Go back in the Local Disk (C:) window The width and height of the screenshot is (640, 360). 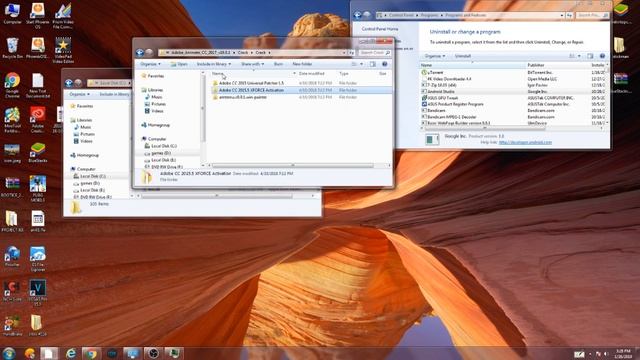pyautogui.click(x=69, y=83)
